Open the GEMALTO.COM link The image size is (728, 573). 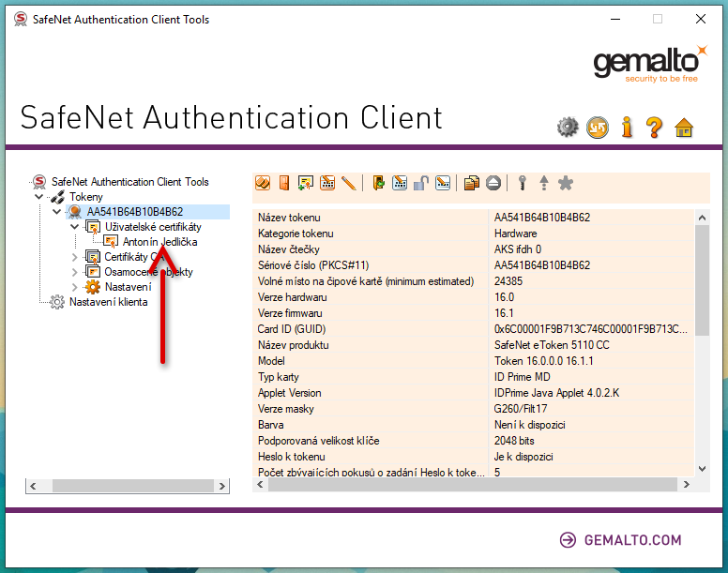coord(632,540)
